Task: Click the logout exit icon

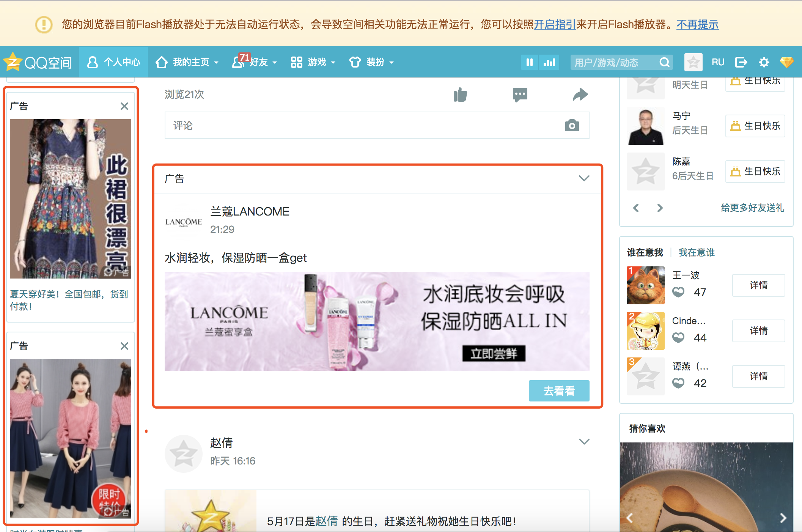Action: pos(741,62)
